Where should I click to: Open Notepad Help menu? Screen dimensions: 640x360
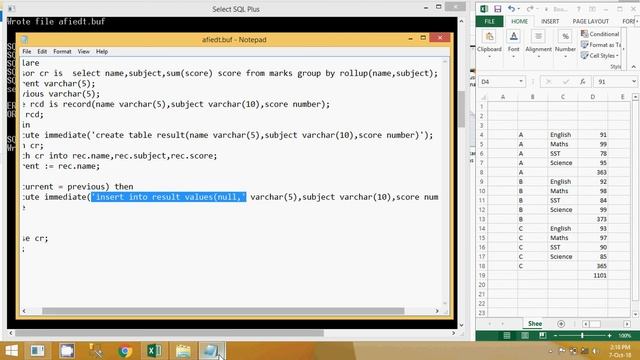(102, 51)
